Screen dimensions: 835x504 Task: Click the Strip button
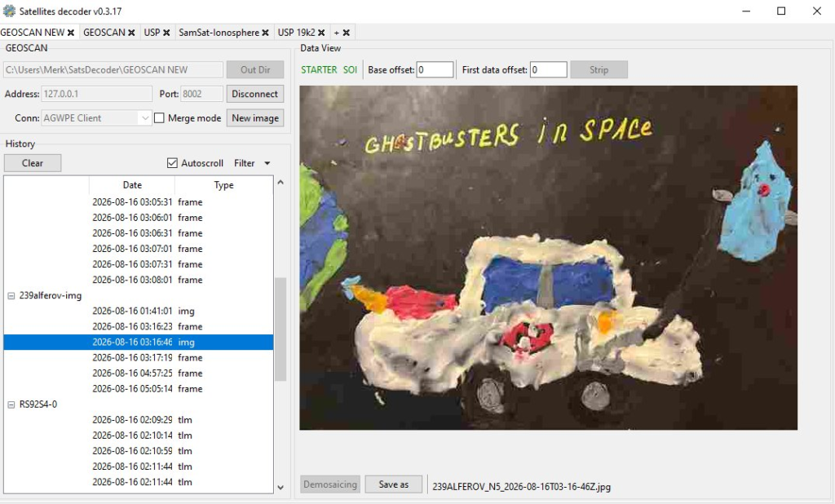[599, 70]
